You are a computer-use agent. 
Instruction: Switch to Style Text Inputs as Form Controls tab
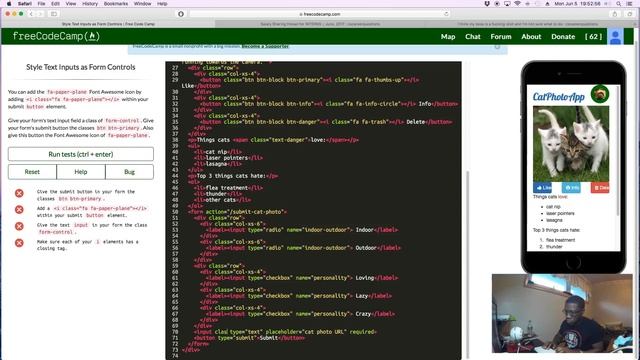[x=108, y=24]
